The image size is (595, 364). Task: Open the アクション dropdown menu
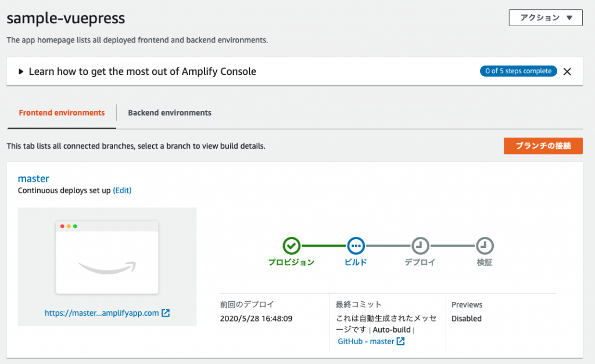pos(545,18)
